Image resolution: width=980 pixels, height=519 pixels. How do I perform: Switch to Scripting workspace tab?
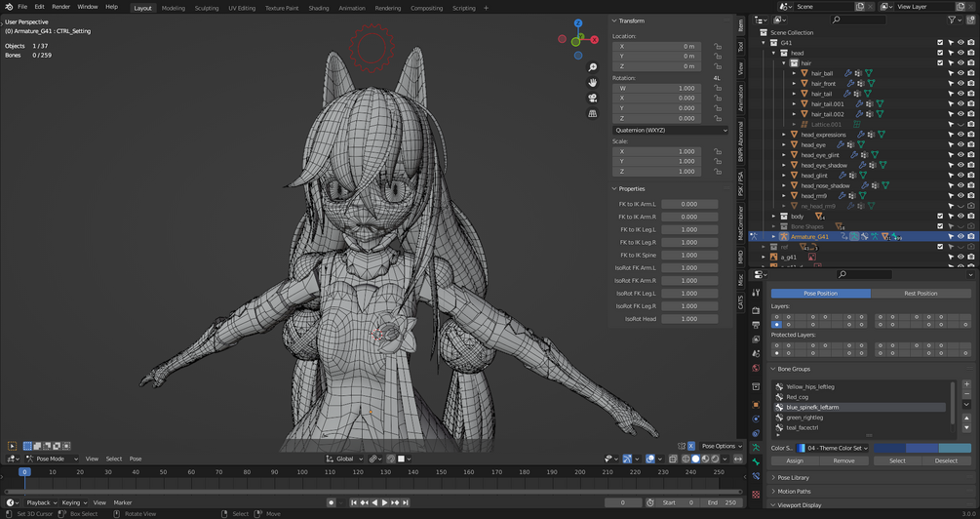point(464,8)
